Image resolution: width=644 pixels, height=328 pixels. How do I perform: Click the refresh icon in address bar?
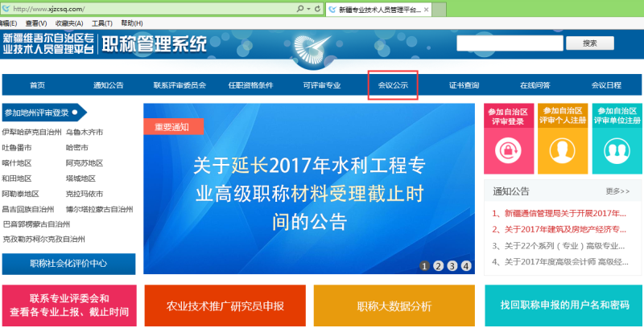317,9
